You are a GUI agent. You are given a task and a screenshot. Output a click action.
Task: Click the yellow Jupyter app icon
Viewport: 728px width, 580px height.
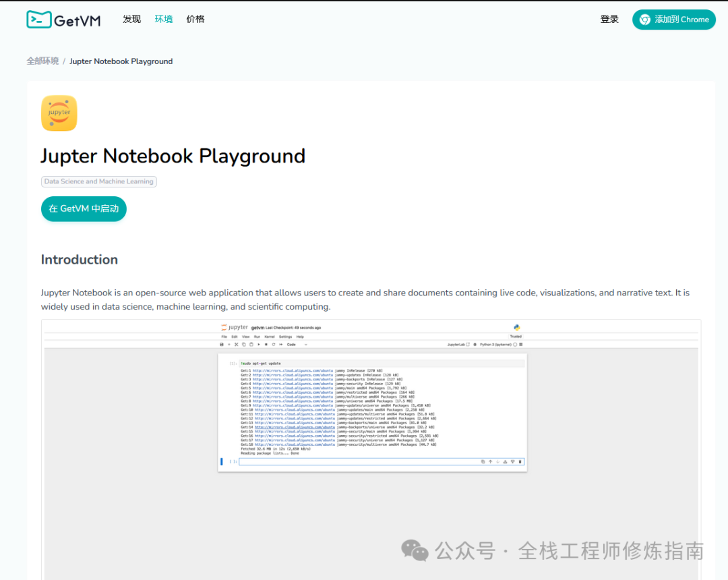coord(59,113)
